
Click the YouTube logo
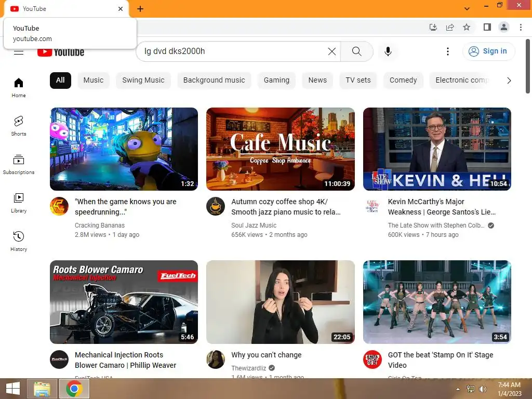(x=61, y=52)
